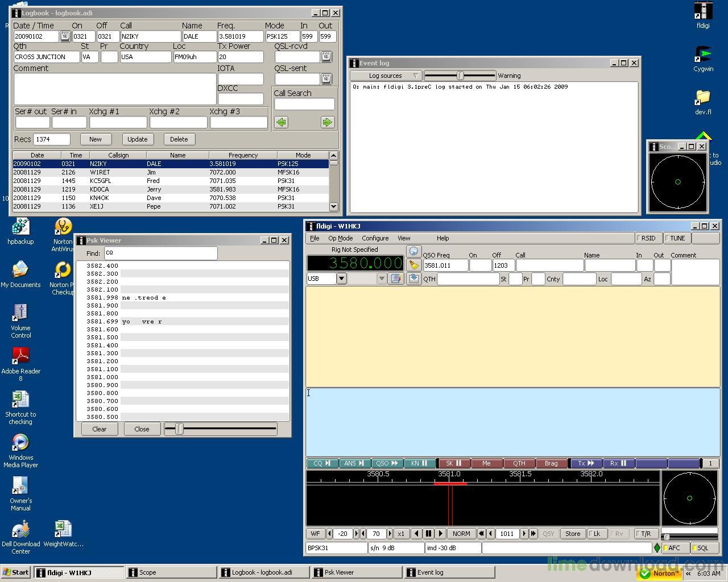Open the Log sources dropdown

[x=386, y=76]
